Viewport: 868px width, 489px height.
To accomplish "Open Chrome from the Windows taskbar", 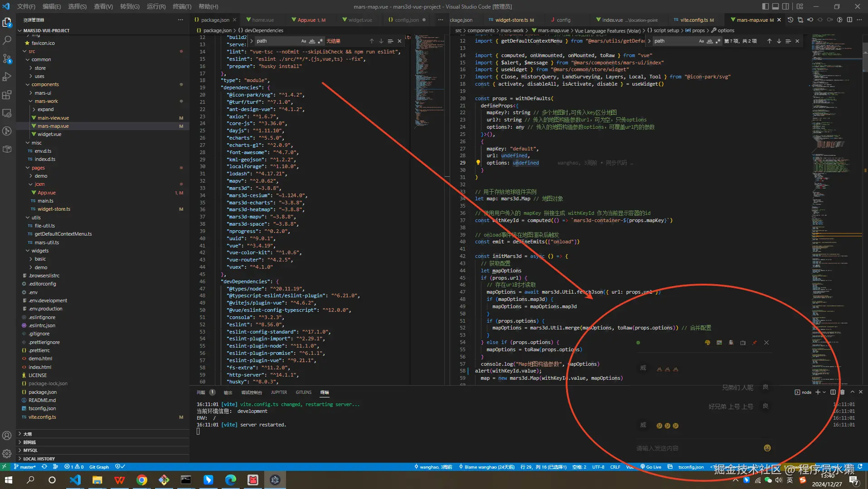I will [x=142, y=480].
